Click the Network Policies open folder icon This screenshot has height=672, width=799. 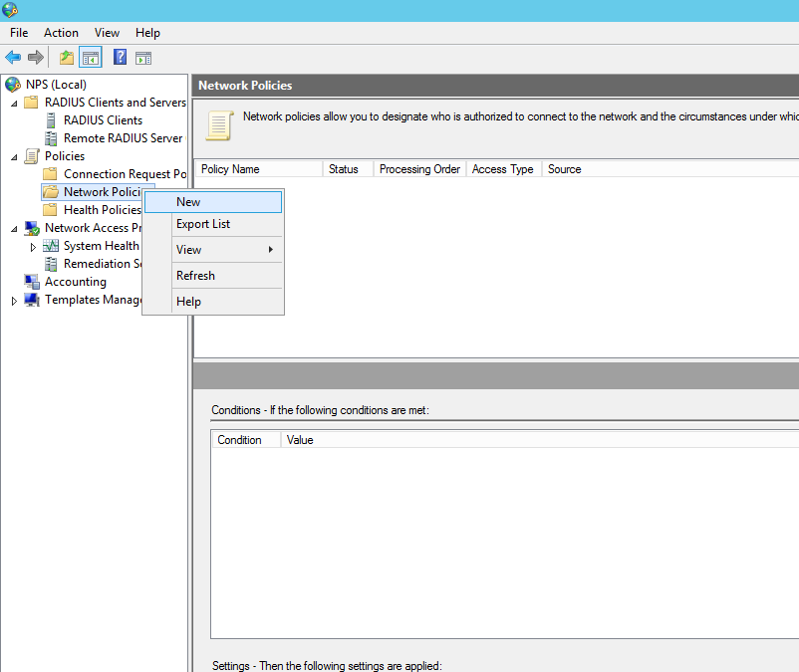[x=51, y=192]
